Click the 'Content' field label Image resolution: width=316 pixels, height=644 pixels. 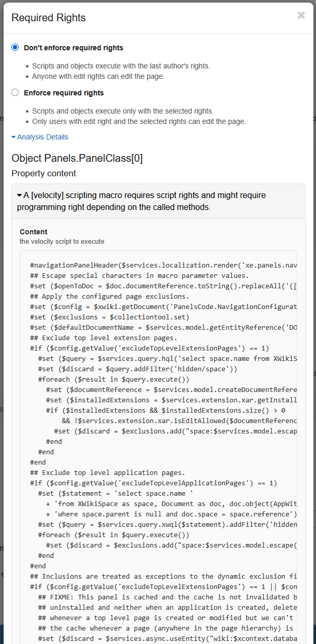coord(34,232)
